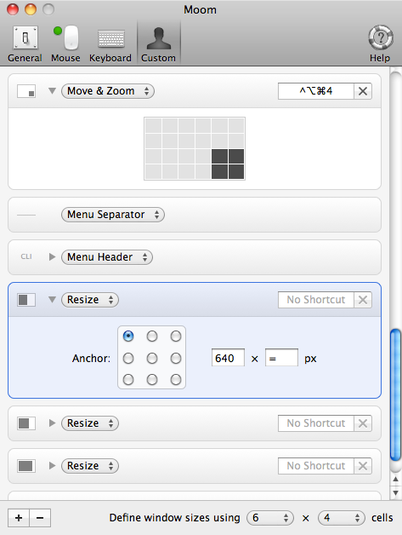Click the 640 width input field

pyautogui.click(x=228, y=358)
